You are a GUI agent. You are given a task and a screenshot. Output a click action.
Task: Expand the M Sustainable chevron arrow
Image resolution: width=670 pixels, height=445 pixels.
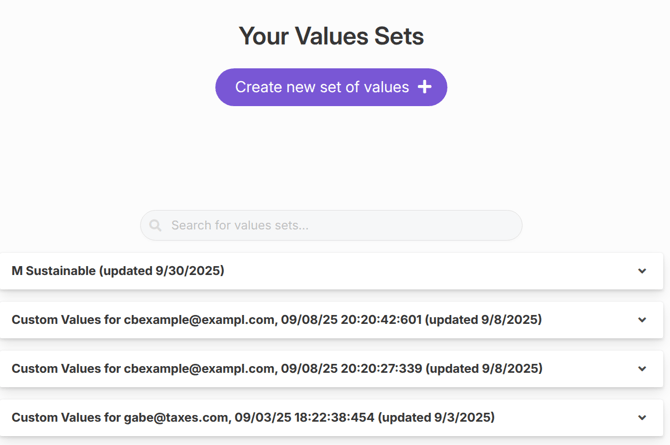642,271
